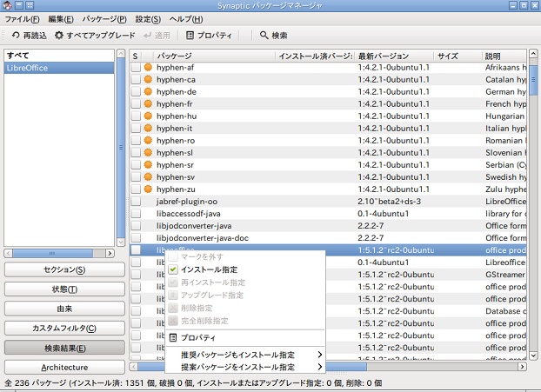This screenshot has width=541, height=392.
Task: Click the filter list scroll-up arrow
Action: [x=121, y=53]
